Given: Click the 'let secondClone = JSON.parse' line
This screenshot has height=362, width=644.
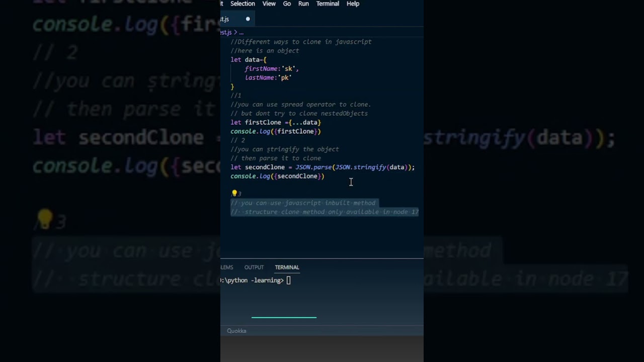Looking at the screenshot, I should pyautogui.click(x=323, y=167).
